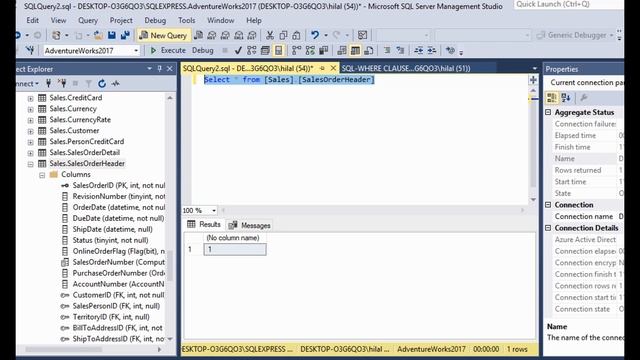Open the Undo history dropdown arrow

point(326,36)
